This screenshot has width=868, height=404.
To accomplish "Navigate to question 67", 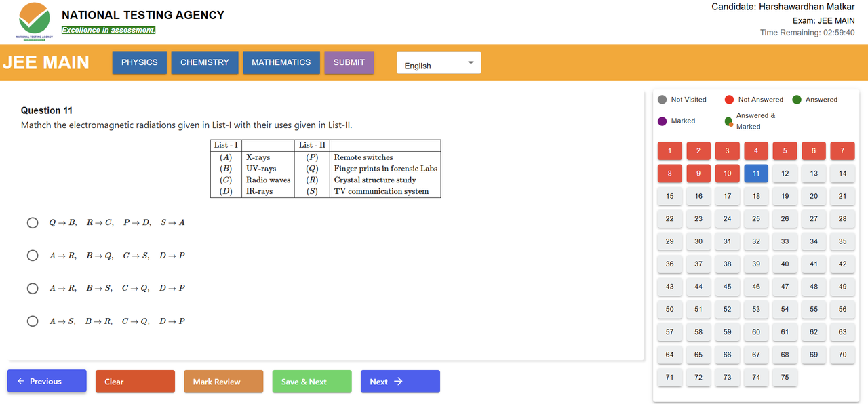I will [756, 355].
